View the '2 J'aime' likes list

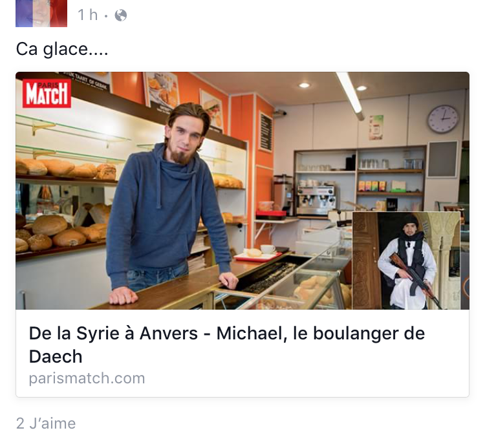pos(46,423)
